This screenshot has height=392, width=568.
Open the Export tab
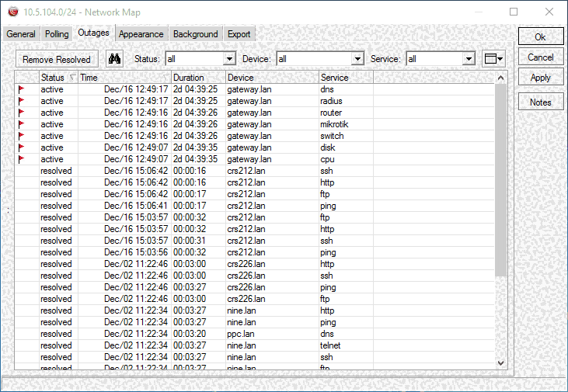point(239,34)
